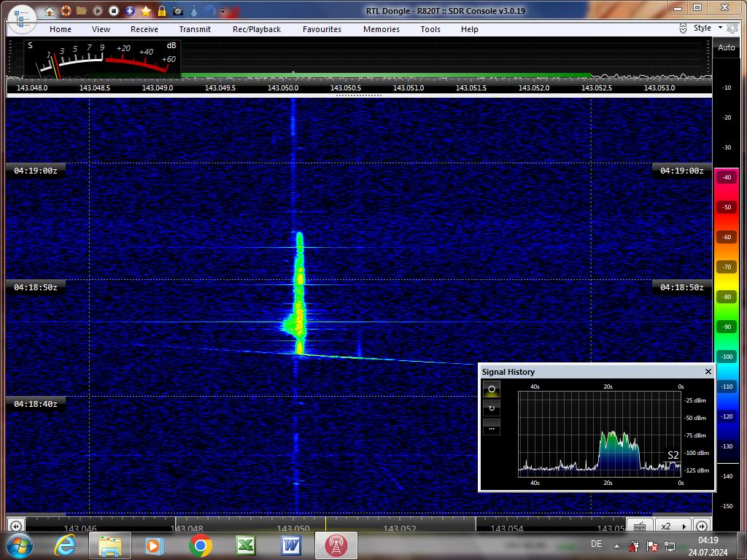Open the media player taskbar icon
The width and height of the screenshot is (747, 560).
pos(155,545)
